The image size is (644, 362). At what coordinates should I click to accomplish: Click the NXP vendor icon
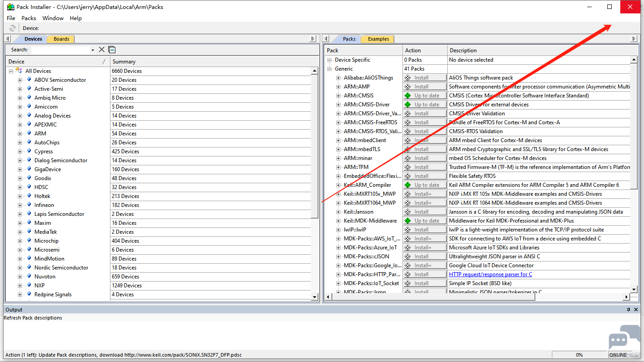[x=29, y=285]
